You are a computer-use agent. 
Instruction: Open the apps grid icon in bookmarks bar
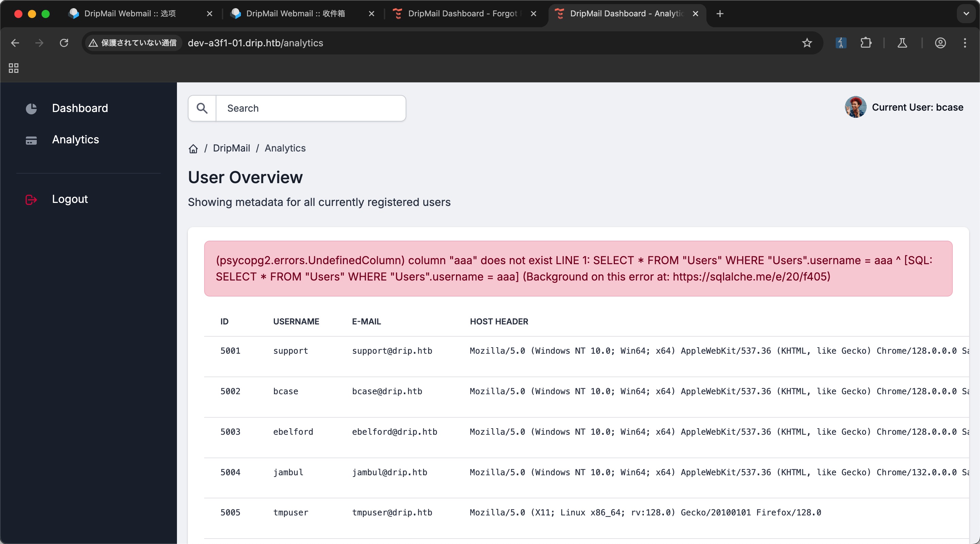click(14, 68)
